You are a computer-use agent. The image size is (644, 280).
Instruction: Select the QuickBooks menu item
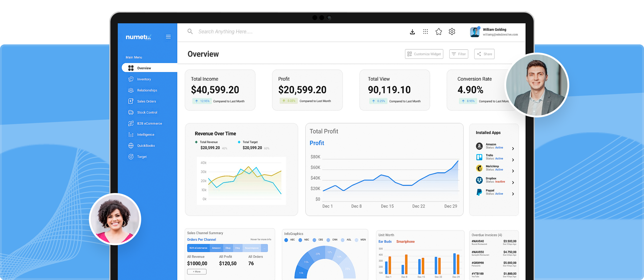[146, 146]
